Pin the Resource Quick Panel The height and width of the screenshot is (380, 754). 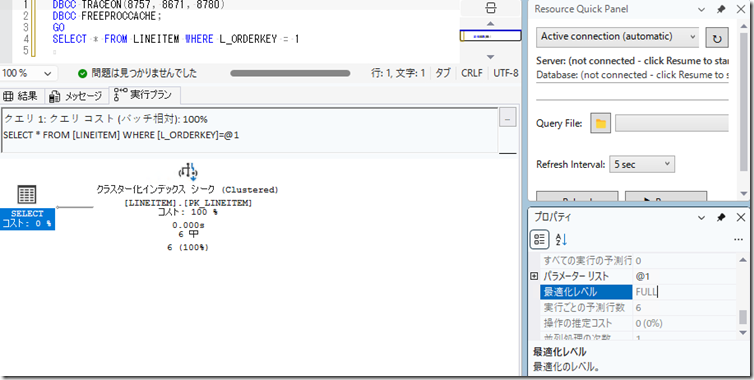(x=721, y=9)
